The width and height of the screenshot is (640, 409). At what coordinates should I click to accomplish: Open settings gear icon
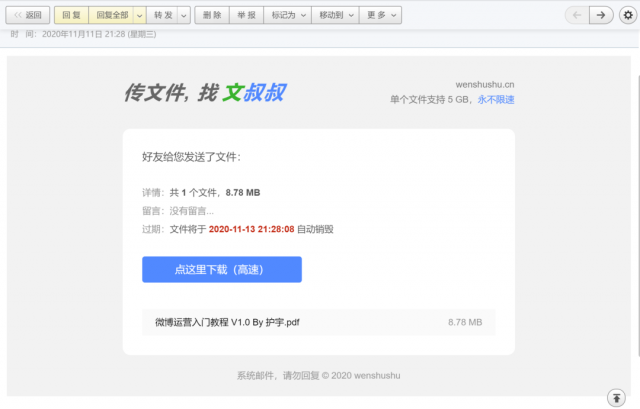628,15
